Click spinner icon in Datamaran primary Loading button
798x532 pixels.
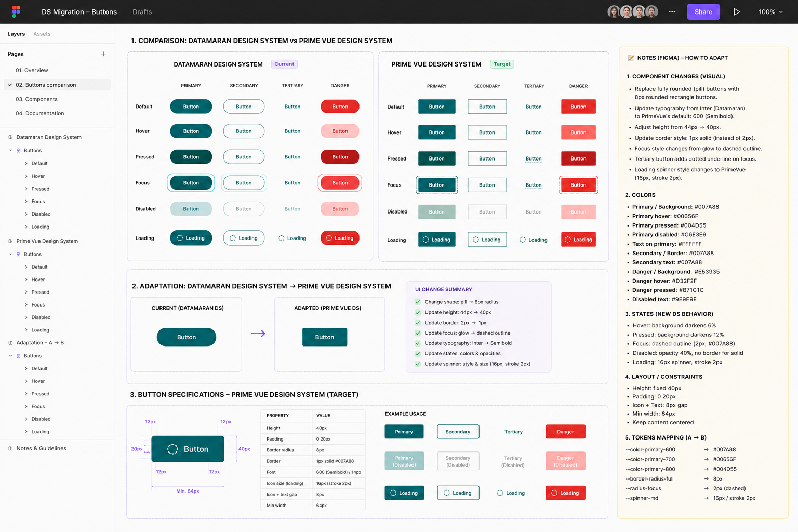click(x=180, y=238)
